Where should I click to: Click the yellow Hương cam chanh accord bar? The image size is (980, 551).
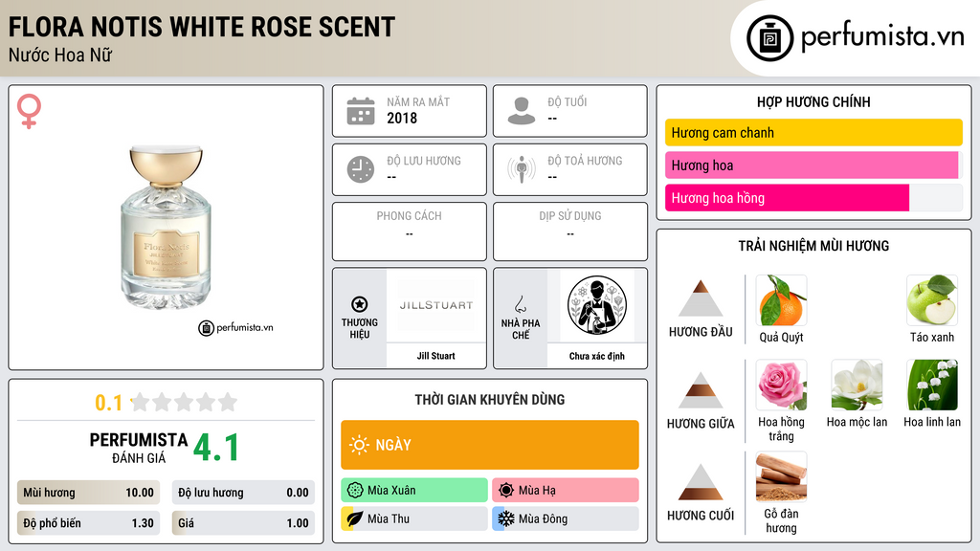(813, 132)
